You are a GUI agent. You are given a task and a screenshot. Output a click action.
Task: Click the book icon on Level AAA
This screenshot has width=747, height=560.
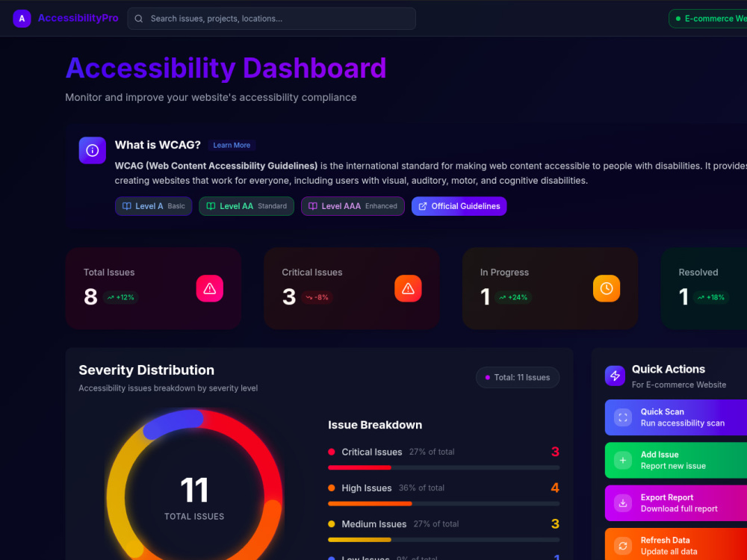pos(313,206)
